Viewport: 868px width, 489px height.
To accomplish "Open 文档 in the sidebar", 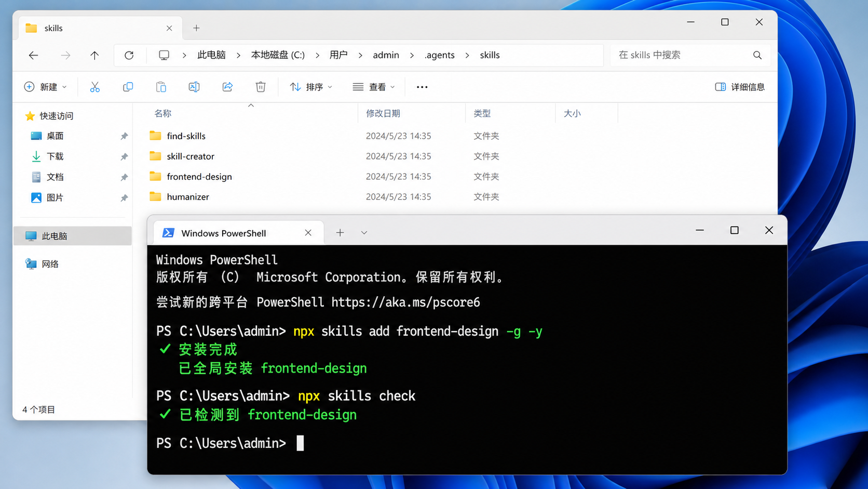I will (x=55, y=177).
